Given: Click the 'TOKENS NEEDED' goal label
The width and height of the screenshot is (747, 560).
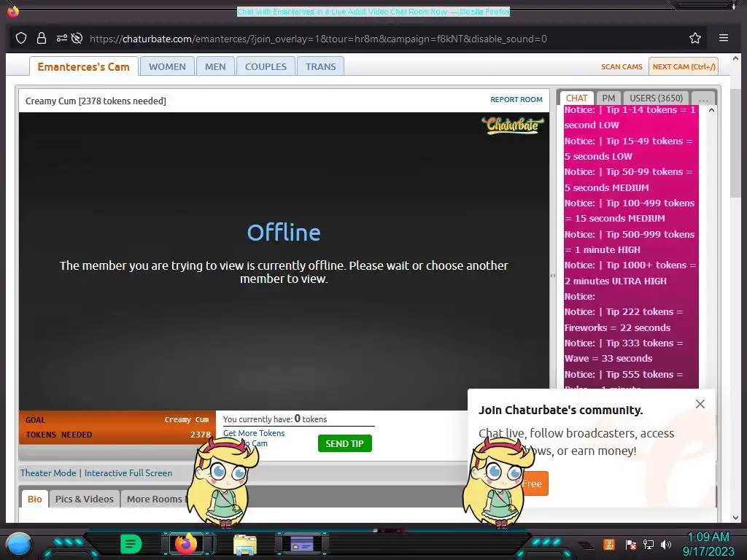Looking at the screenshot, I should [58, 435].
